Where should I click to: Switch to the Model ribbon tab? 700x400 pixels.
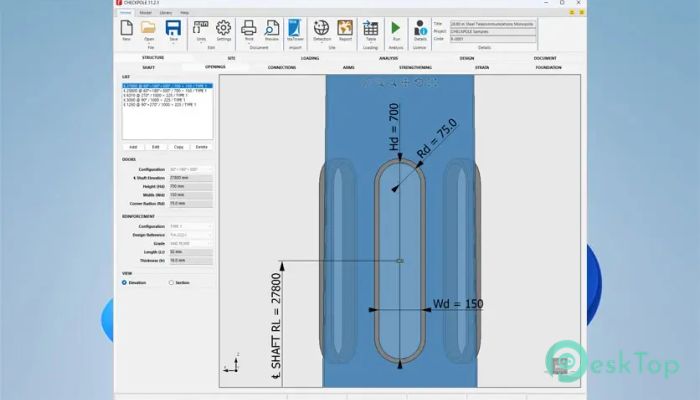pos(146,12)
